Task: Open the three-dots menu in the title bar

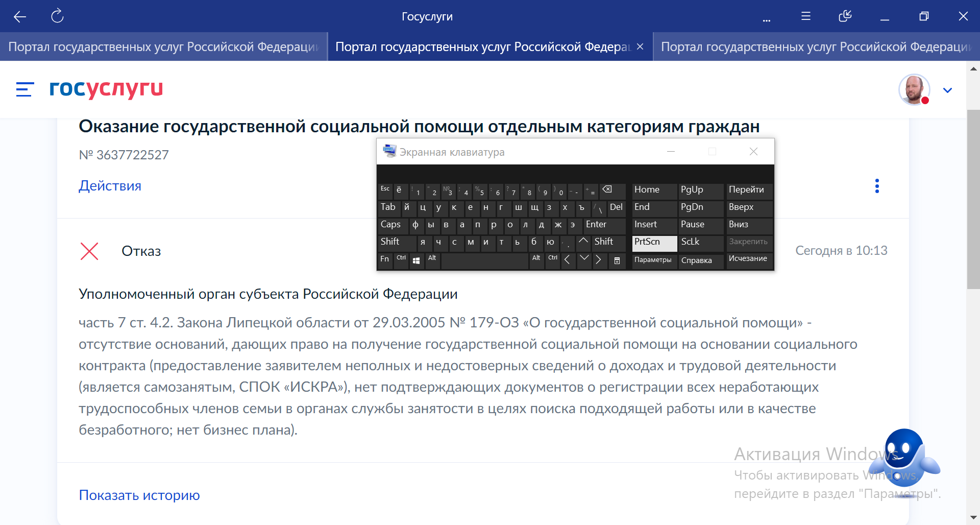Action: tap(766, 20)
